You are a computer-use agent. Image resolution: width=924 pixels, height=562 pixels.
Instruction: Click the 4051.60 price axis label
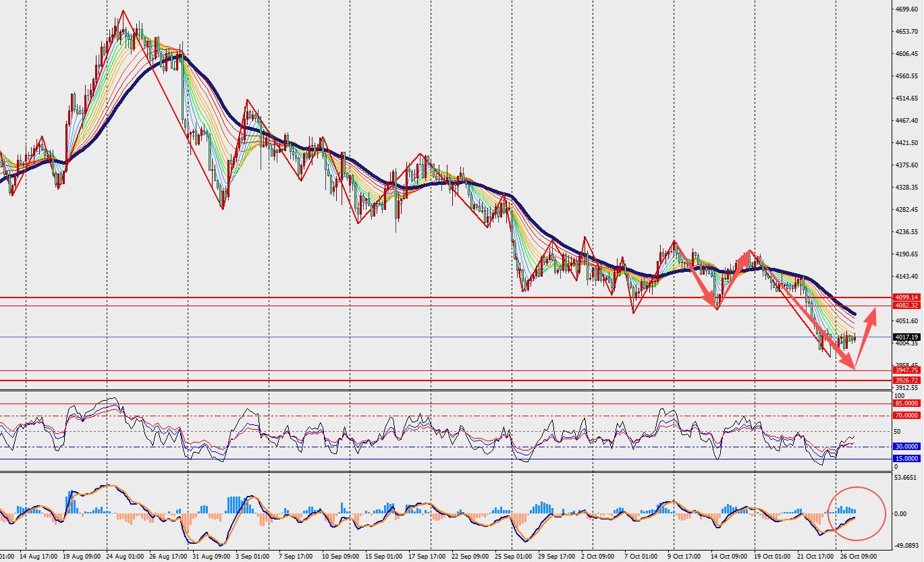pyautogui.click(x=906, y=321)
